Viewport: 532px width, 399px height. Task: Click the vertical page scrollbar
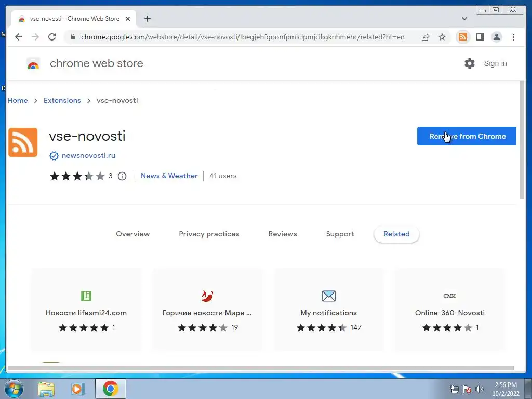pos(522,140)
